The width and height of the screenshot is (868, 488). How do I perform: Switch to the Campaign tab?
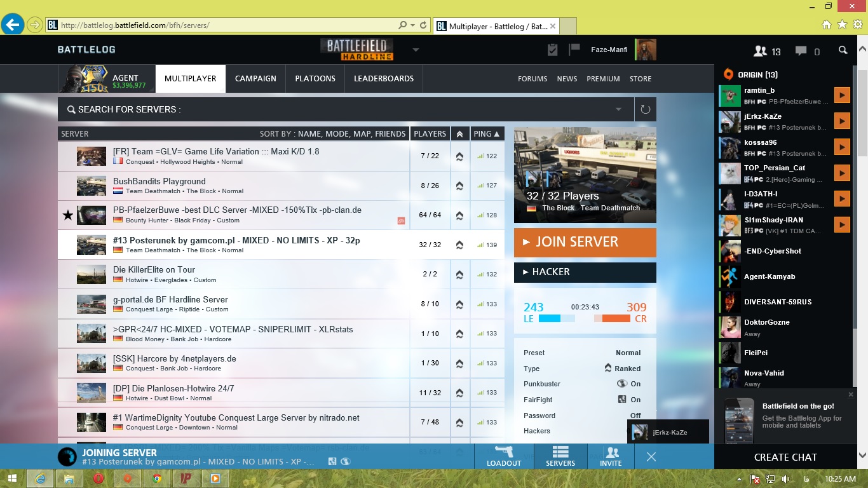(x=255, y=79)
